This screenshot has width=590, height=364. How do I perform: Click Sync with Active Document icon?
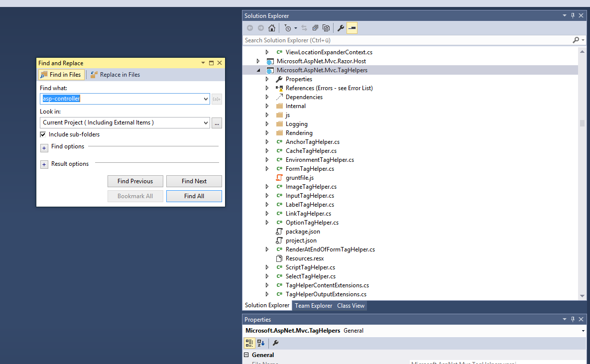pos(304,28)
